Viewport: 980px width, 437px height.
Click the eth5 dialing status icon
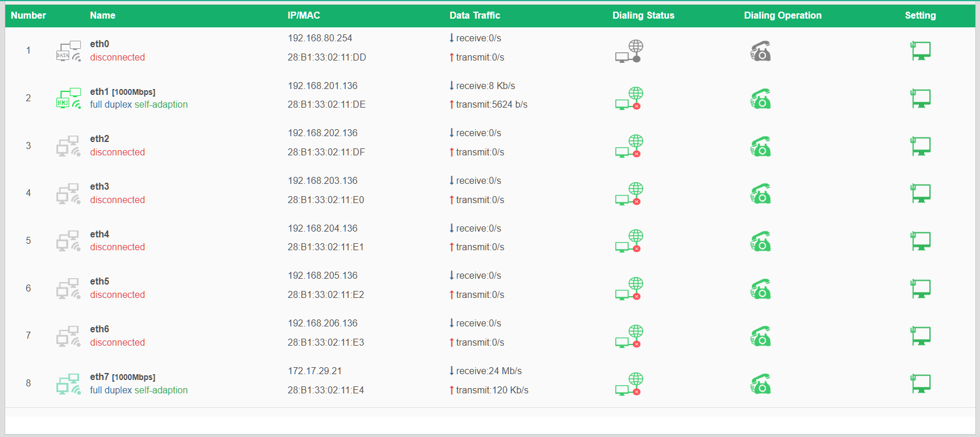tap(629, 289)
